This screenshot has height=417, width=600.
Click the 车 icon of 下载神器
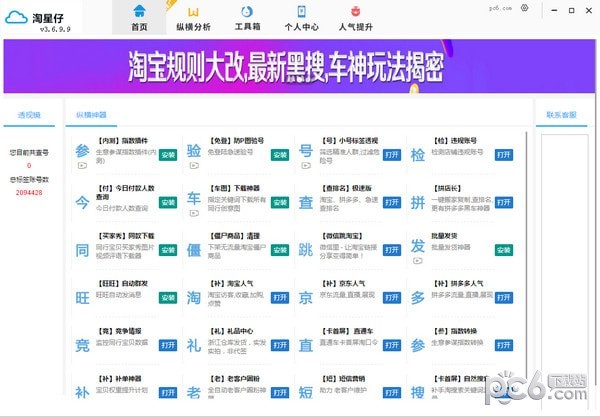(194, 198)
